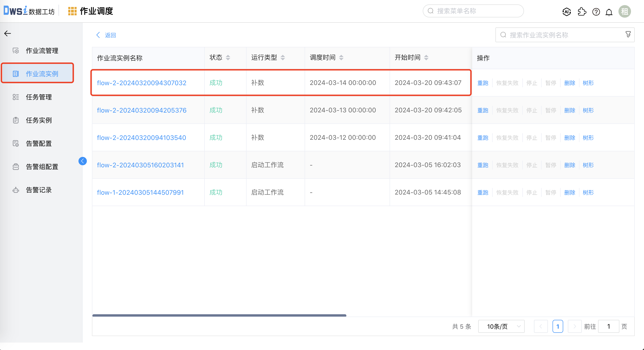Click the filter funnel icon in search box
This screenshot has width=644, height=350.
tap(628, 35)
